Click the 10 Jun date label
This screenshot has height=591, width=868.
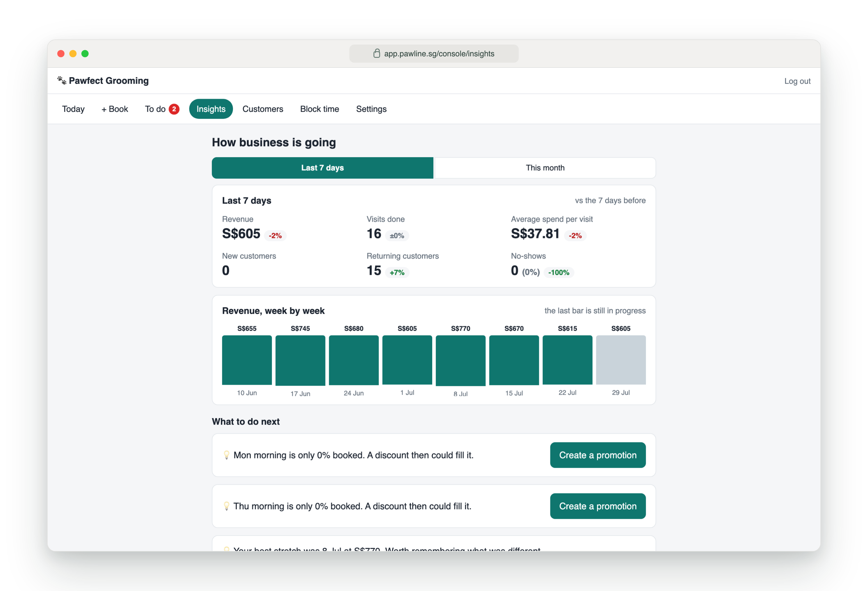pyautogui.click(x=247, y=393)
